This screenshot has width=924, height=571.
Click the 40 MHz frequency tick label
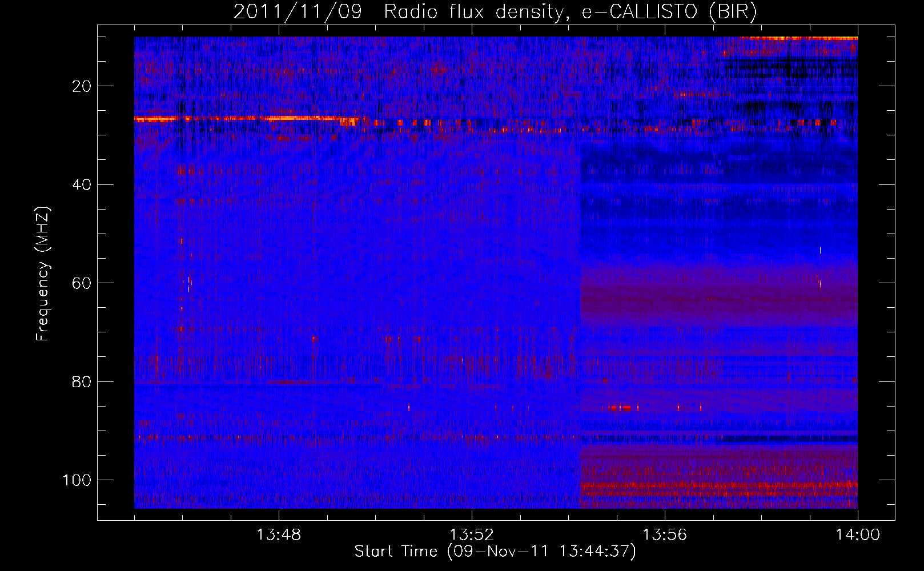tap(82, 185)
